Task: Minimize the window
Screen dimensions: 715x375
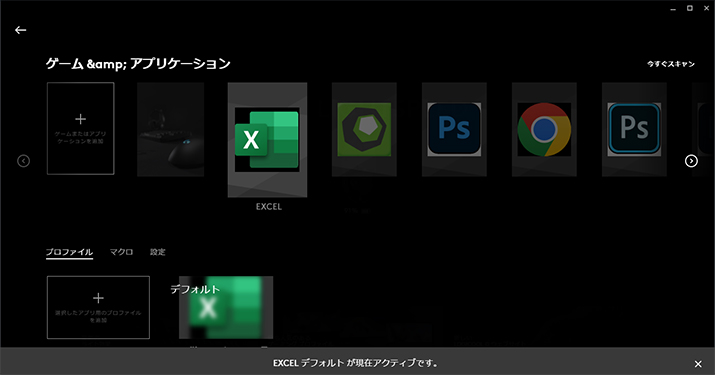Action: click(x=673, y=8)
